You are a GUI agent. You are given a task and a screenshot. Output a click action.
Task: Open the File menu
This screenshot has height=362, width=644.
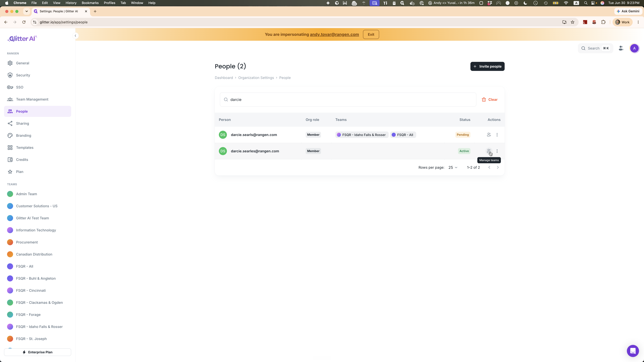(x=34, y=3)
